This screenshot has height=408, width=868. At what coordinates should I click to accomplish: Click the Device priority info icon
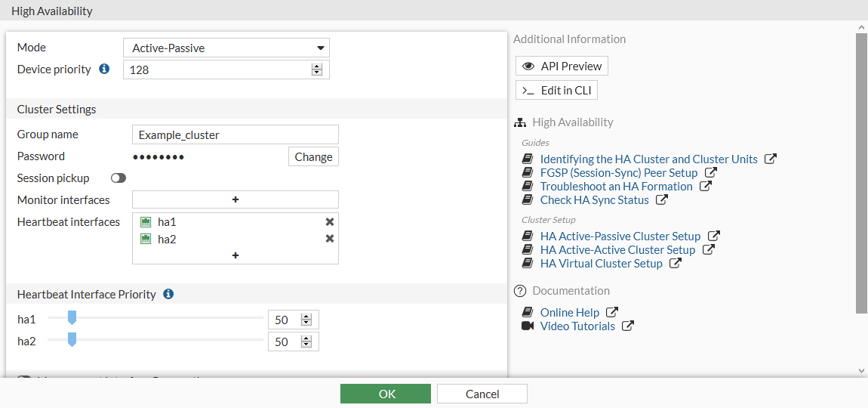(104, 70)
